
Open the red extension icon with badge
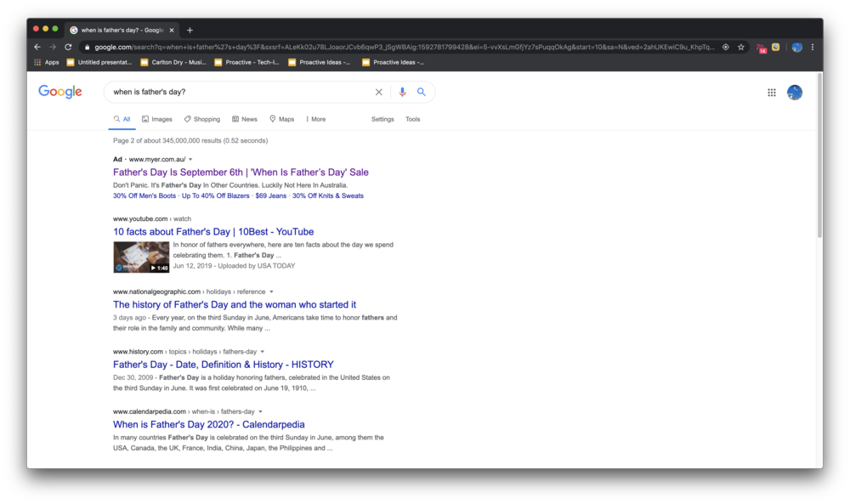click(x=761, y=48)
